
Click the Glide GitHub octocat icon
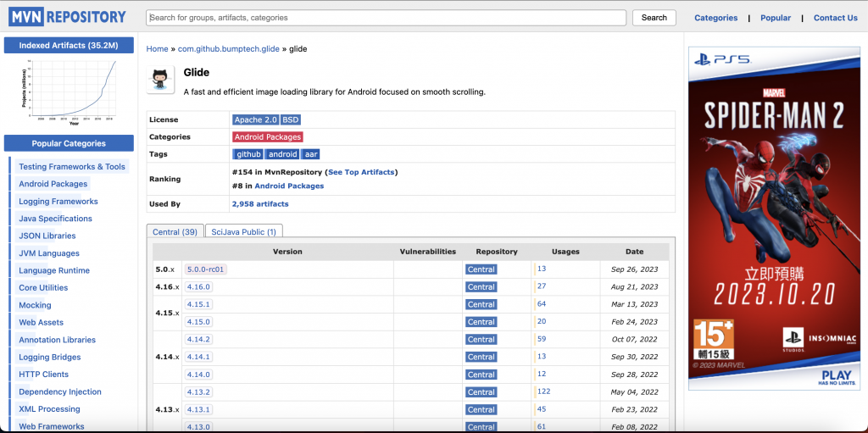pos(160,79)
